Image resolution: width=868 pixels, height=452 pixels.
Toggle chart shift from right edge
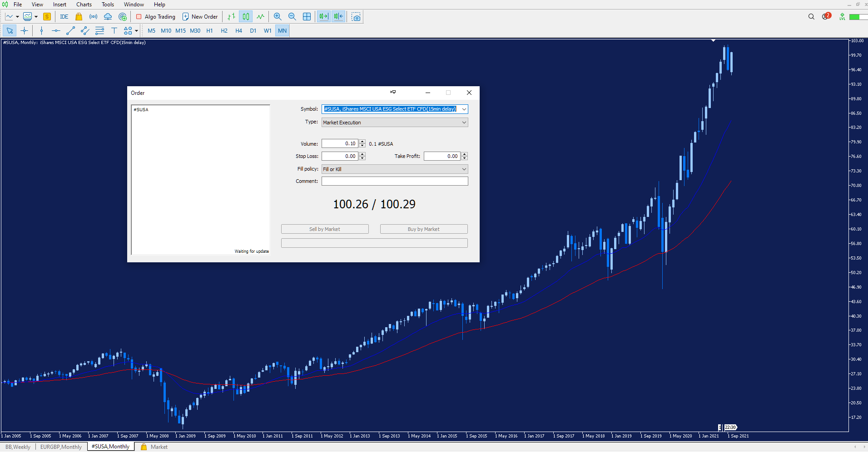coord(338,17)
